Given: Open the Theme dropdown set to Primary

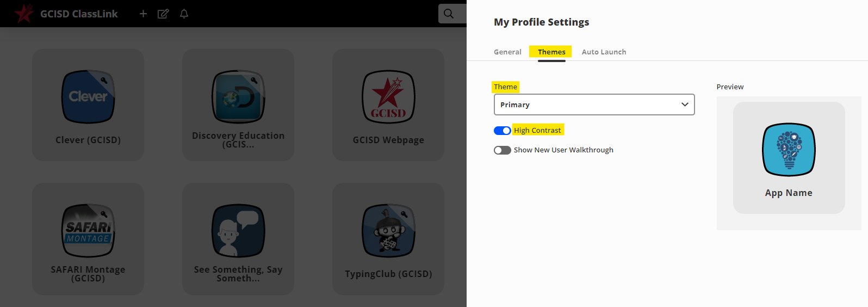Looking at the screenshot, I should click(587, 105).
